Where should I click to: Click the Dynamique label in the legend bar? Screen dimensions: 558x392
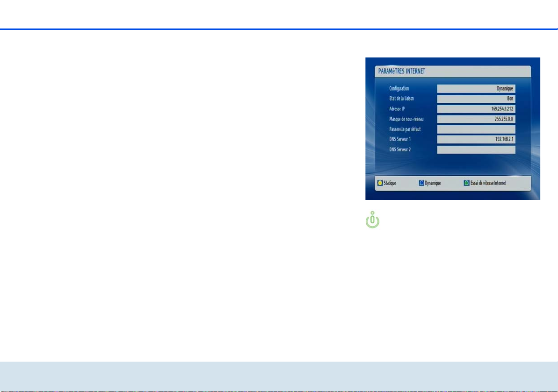[x=433, y=183]
